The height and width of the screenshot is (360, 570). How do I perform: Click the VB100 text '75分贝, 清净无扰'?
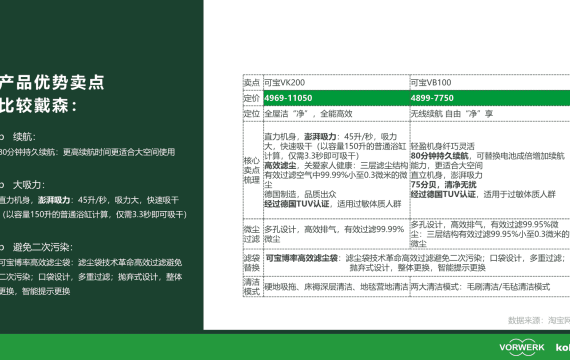pyautogui.click(x=443, y=185)
